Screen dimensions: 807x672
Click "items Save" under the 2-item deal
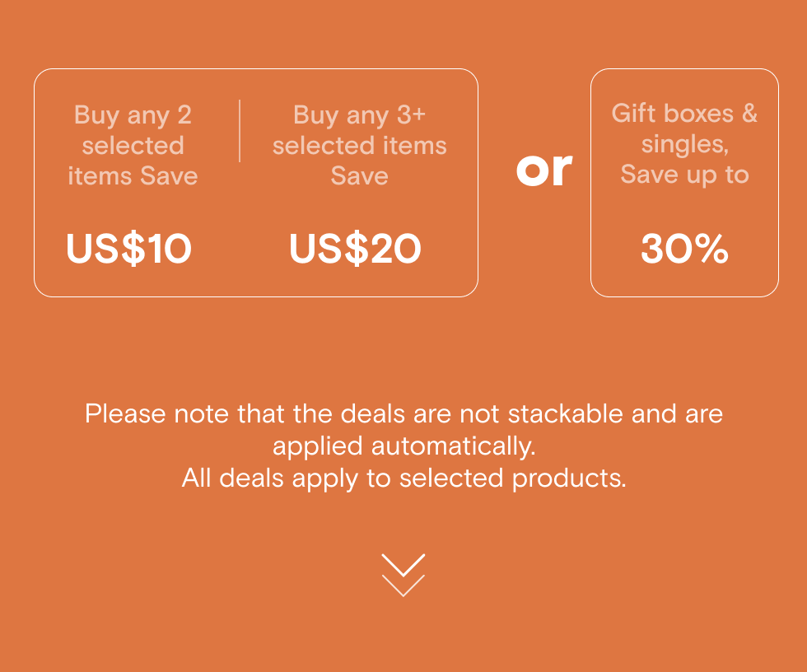point(133,175)
